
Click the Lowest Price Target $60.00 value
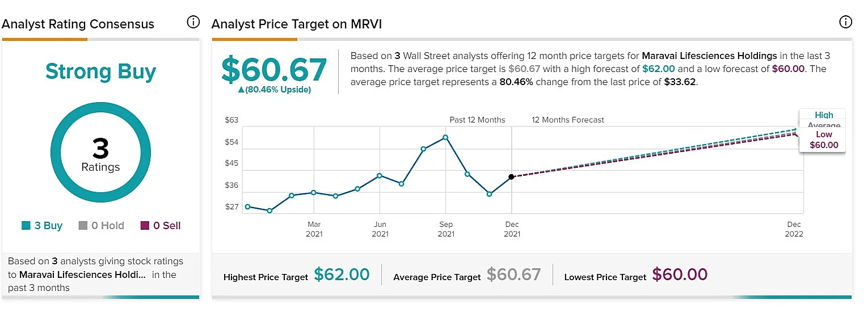pyautogui.click(x=680, y=275)
